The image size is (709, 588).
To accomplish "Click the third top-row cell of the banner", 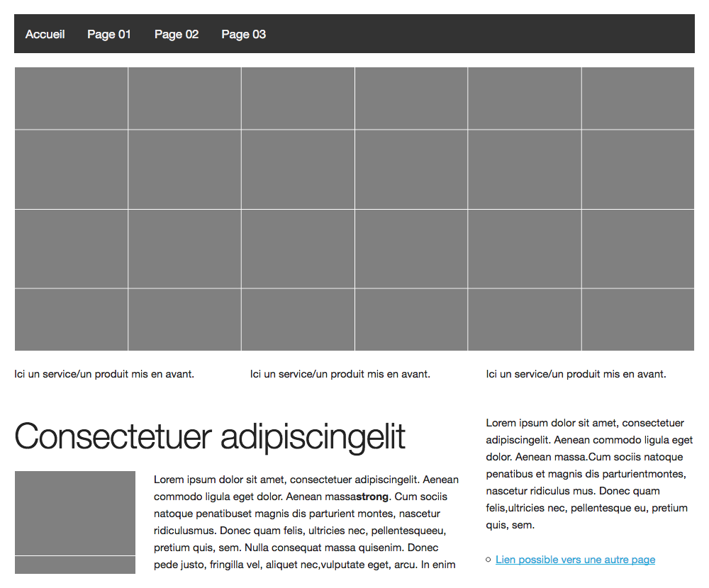I will [x=298, y=98].
